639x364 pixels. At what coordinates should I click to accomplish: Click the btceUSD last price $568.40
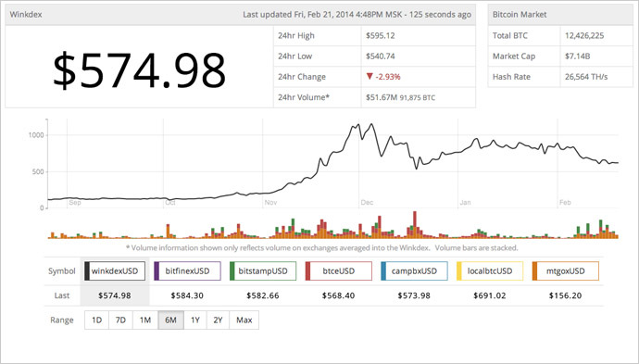(x=338, y=295)
